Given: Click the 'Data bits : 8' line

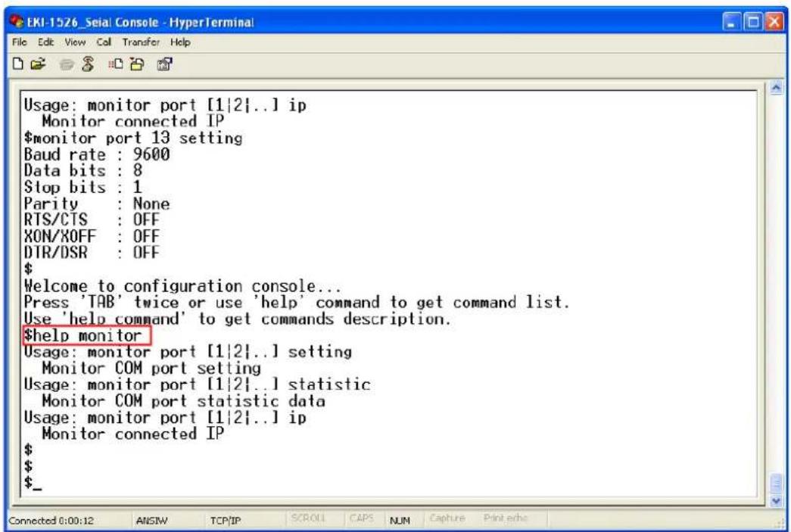Looking at the screenshot, I should [83, 170].
